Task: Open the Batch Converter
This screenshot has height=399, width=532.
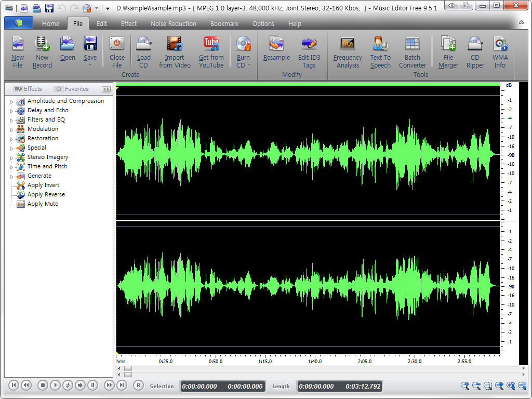Action: 412,52
